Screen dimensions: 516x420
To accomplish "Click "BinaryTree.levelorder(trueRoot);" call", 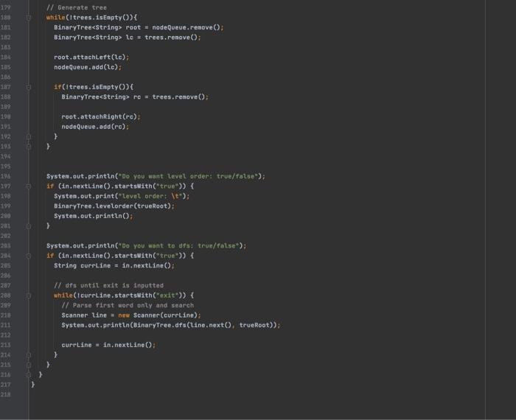I will [x=114, y=206].
